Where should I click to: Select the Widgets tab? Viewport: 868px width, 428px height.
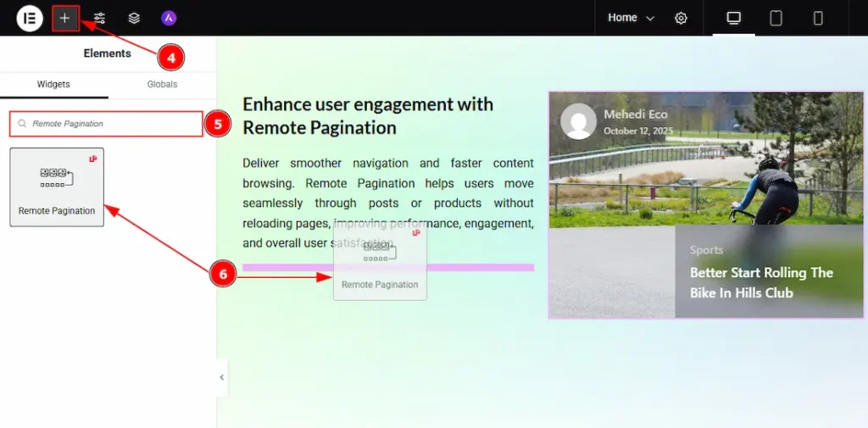[x=53, y=85]
